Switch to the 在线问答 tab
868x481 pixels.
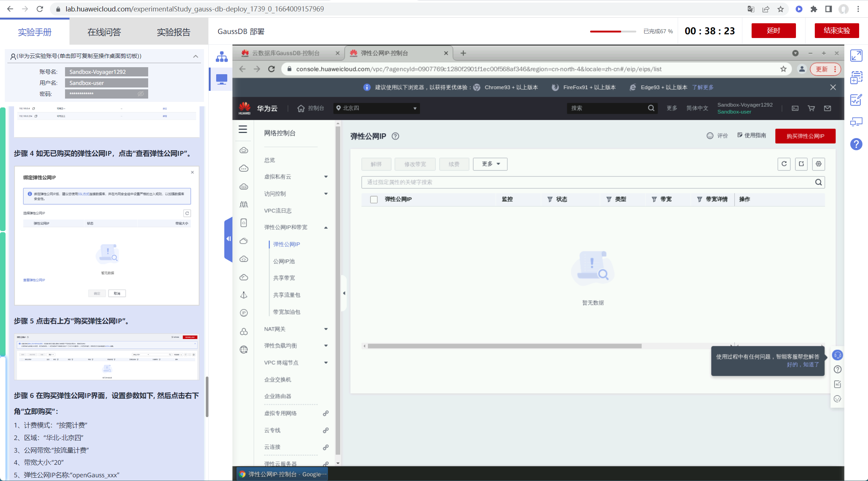coord(104,32)
